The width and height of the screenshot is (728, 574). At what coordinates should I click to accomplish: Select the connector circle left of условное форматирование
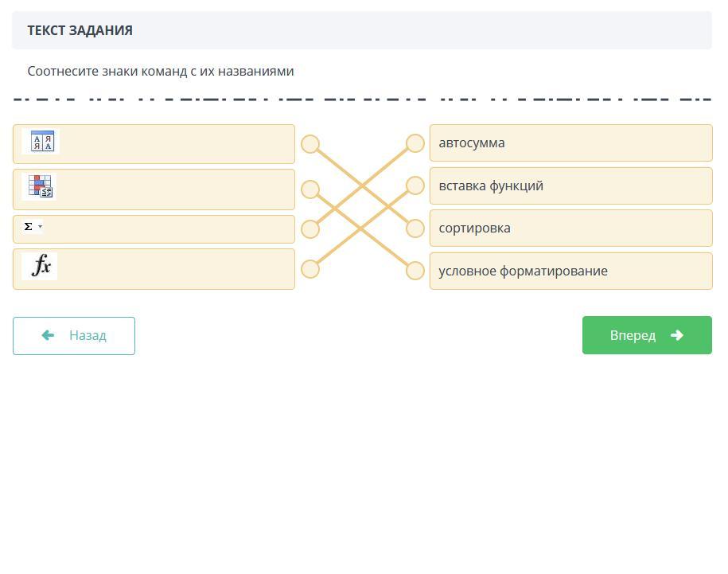point(415,271)
